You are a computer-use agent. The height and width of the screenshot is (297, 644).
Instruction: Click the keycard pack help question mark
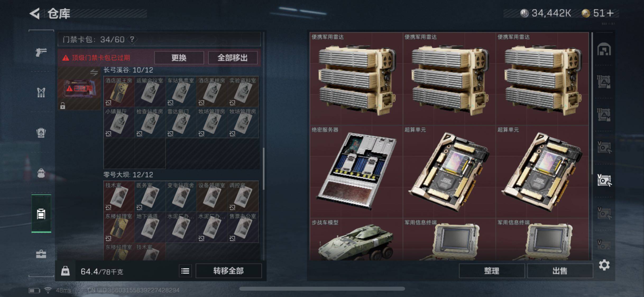pos(132,40)
